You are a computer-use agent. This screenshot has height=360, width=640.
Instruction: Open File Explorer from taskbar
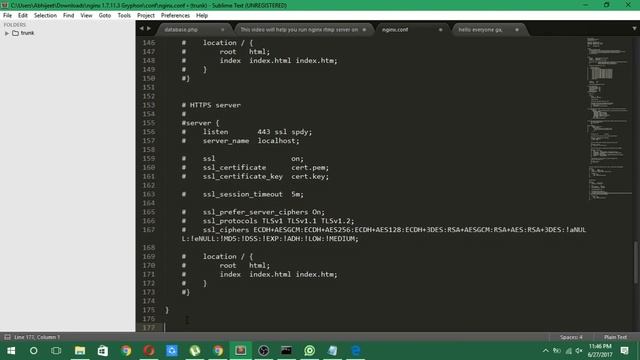pos(80,351)
